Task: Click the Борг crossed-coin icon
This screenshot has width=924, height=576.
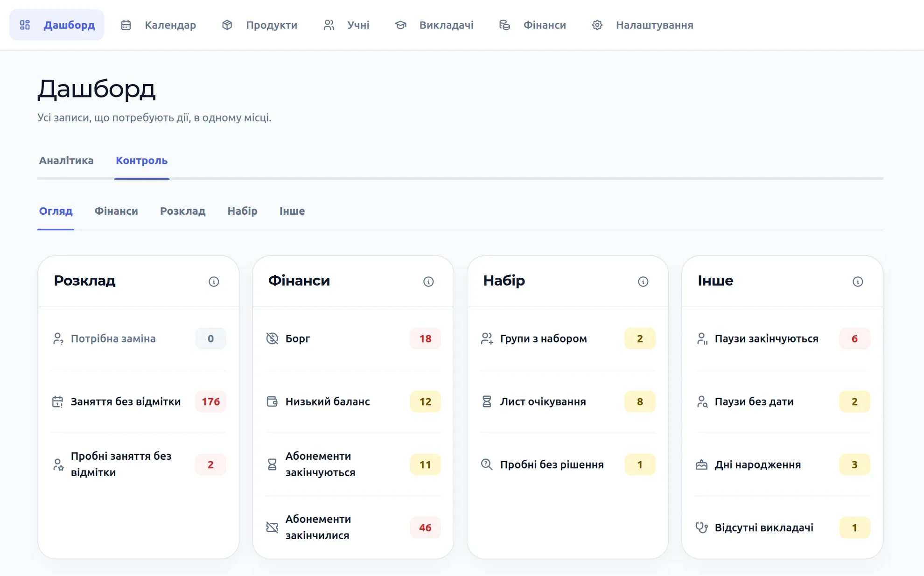Action: click(x=272, y=338)
